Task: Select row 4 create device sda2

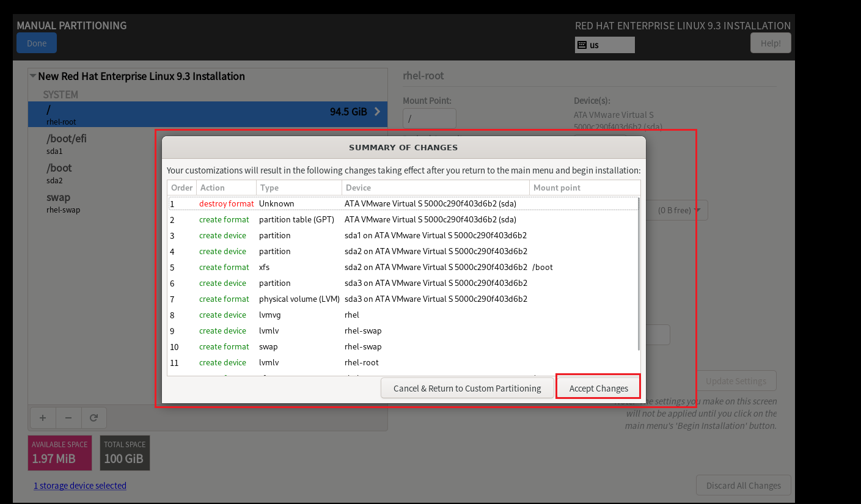Action: 403,251
